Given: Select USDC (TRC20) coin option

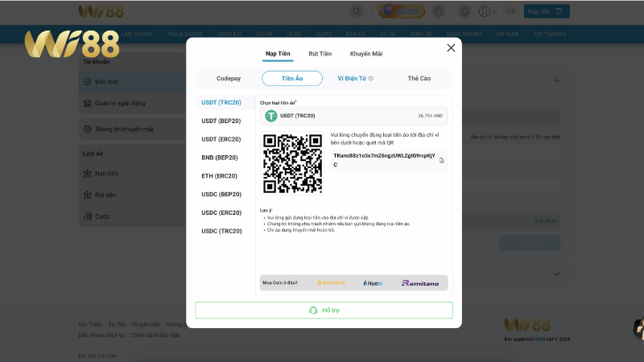Looking at the screenshot, I should (x=221, y=231).
